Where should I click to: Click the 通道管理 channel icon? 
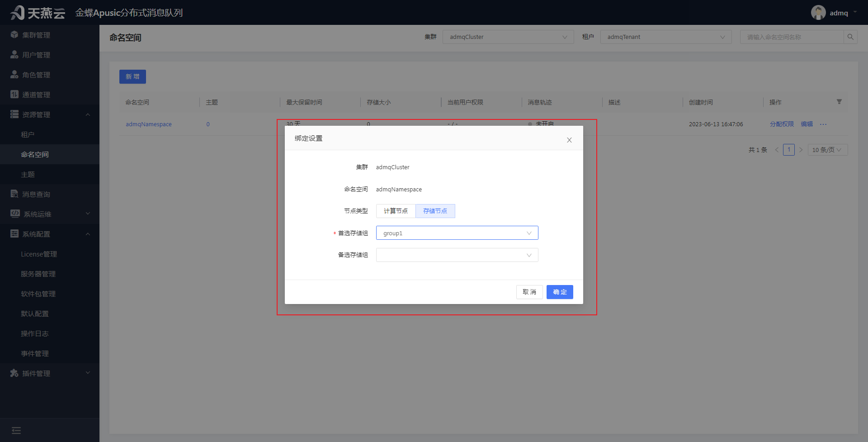[x=14, y=95]
